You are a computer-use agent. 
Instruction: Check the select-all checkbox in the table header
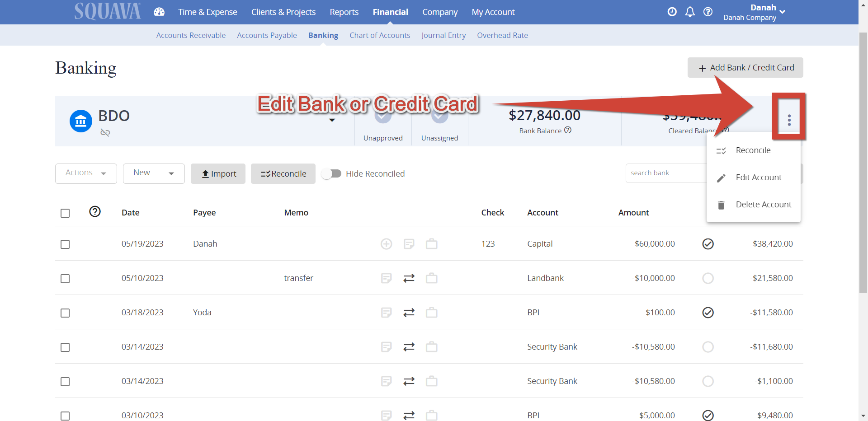click(65, 213)
